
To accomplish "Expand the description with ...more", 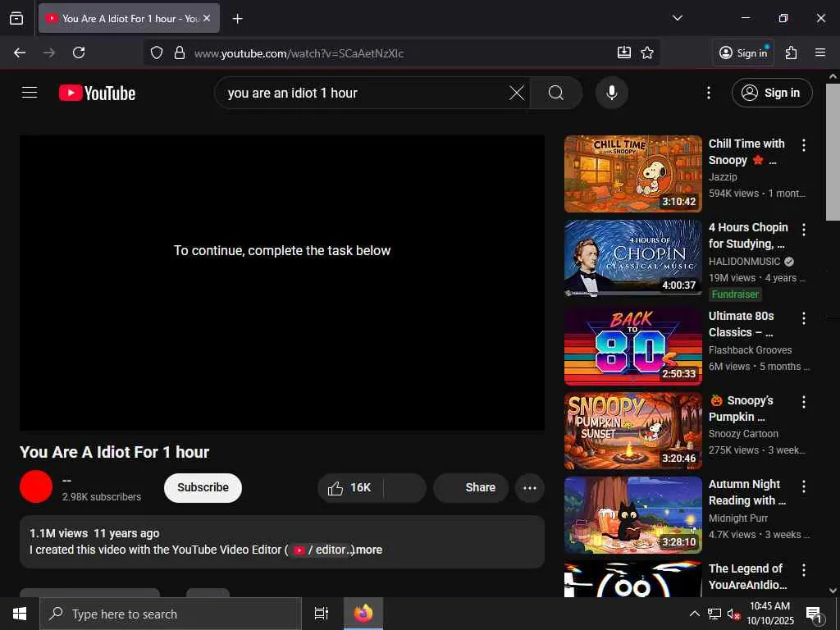I will pyautogui.click(x=367, y=550).
